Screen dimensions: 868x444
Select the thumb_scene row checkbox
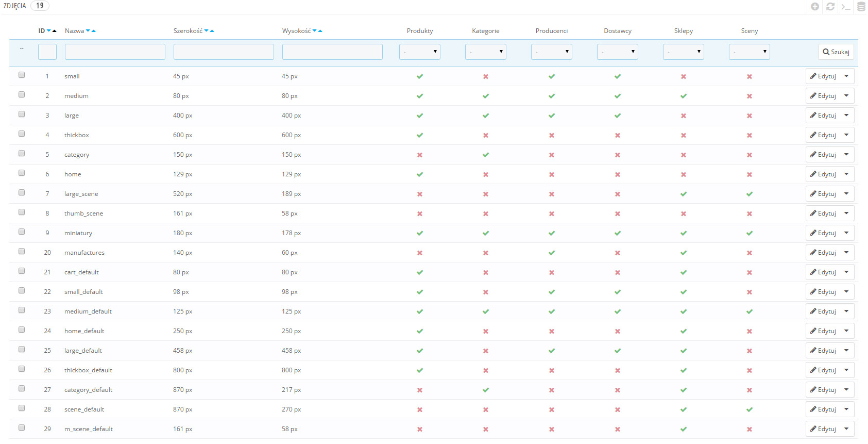click(x=22, y=212)
